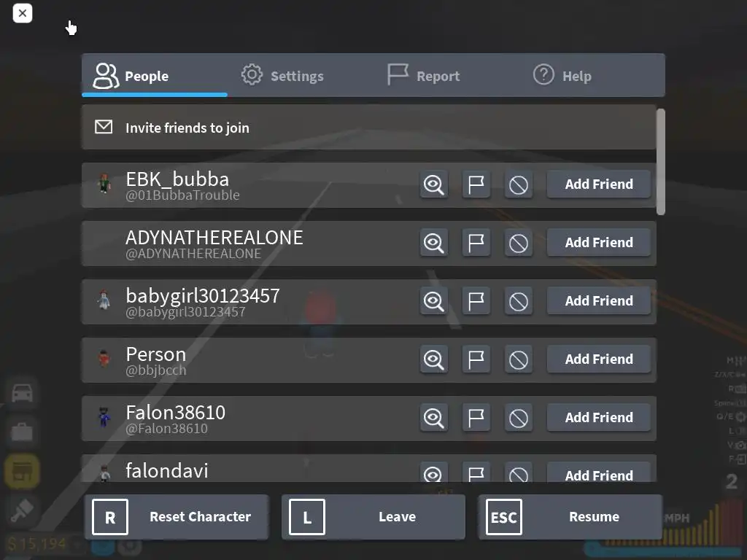Add Falon38610 as a friend
The image size is (747, 560).
click(x=599, y=418)
